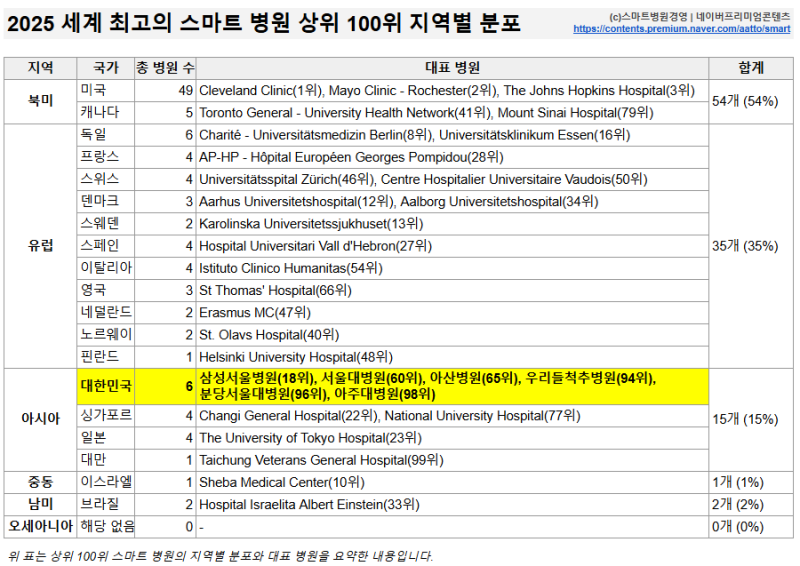
Task: Click the highlighted '대한민국' country cell
Action: [106, 386]
